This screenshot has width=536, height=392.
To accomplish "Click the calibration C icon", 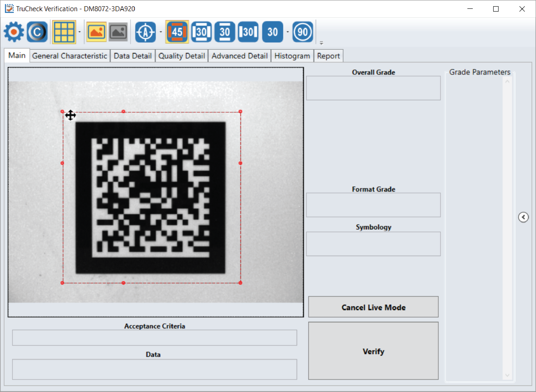I will point(37,32).
